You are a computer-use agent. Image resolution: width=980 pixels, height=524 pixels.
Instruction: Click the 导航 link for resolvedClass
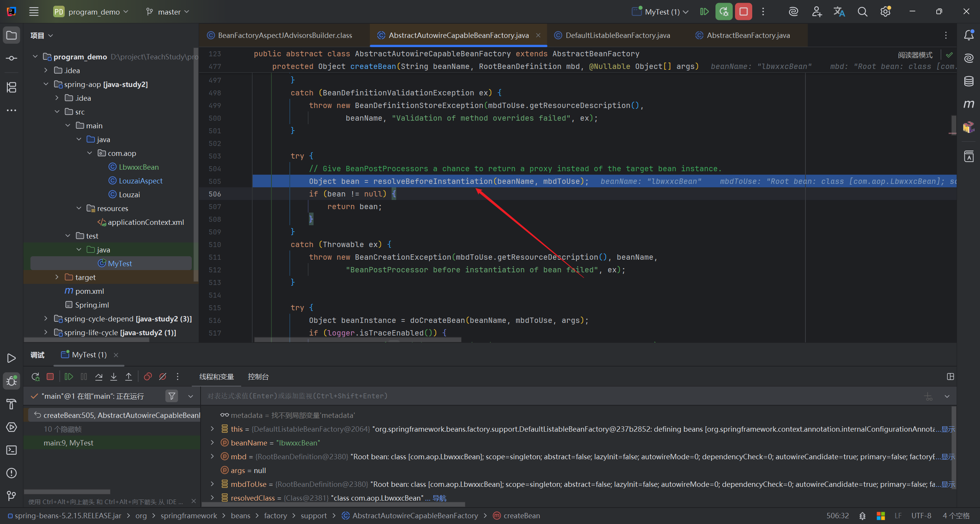[439, 498]
